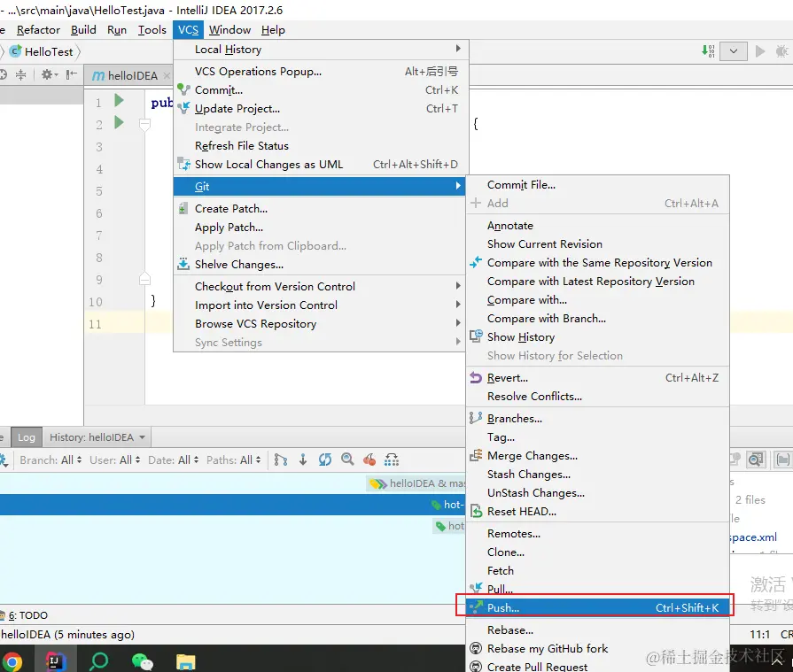Click the taskbar search circle icon
Viewport: 793px width, 672px height.
(x=98, y=660)
